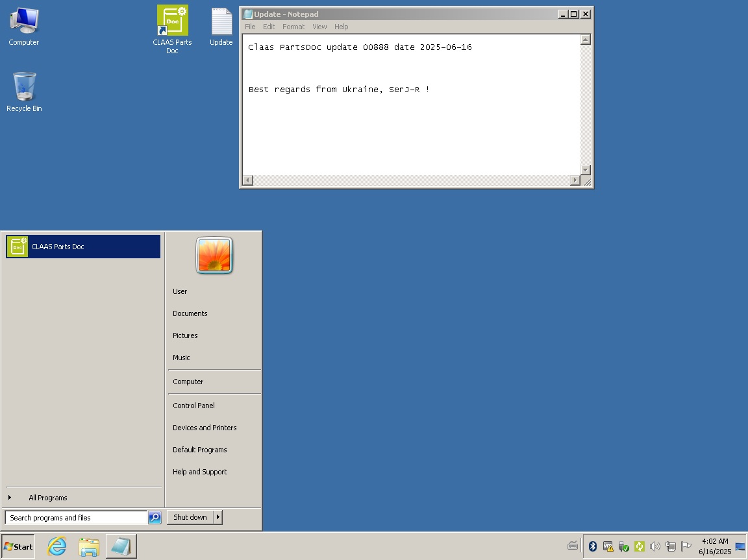Open the Action Center flag tray icon
The image size is (748, 560).
pos(686,546)
